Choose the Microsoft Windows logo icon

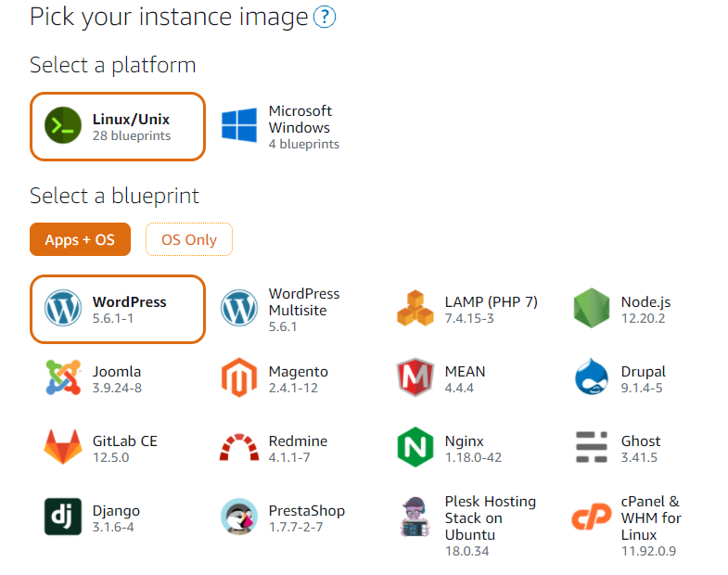pyautogui.click(x=239, y=126)
